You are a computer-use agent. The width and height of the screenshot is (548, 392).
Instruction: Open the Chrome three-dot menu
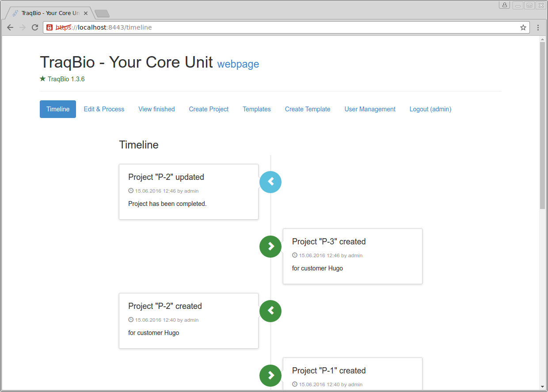538,27
